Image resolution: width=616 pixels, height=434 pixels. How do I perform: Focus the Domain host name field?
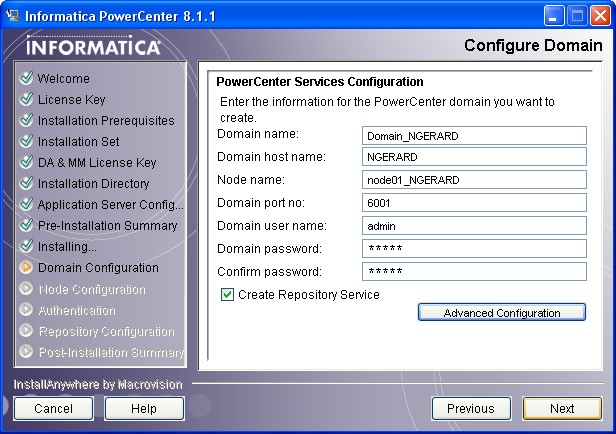474,157
